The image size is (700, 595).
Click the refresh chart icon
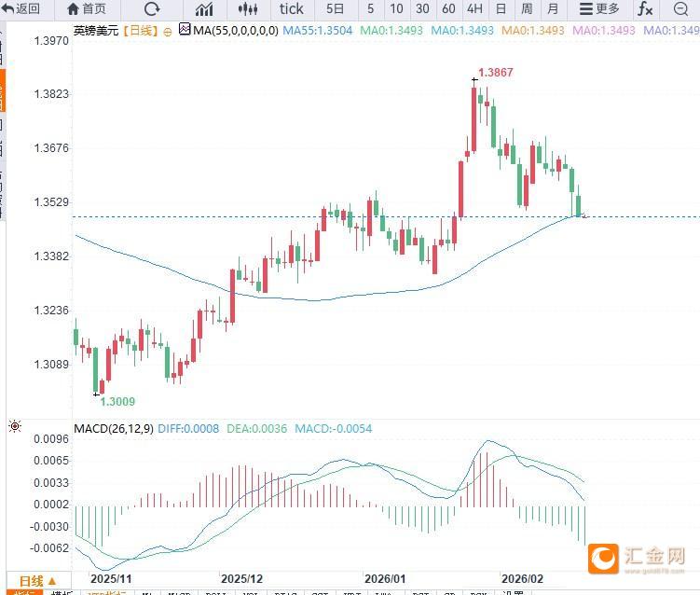[152, 9]
